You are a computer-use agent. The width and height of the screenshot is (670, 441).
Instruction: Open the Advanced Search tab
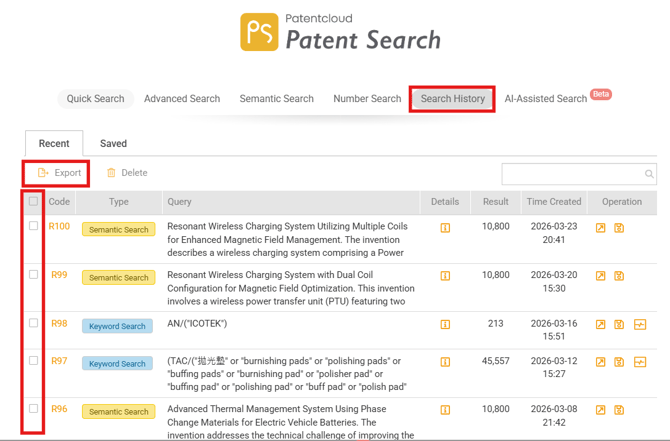182,99
